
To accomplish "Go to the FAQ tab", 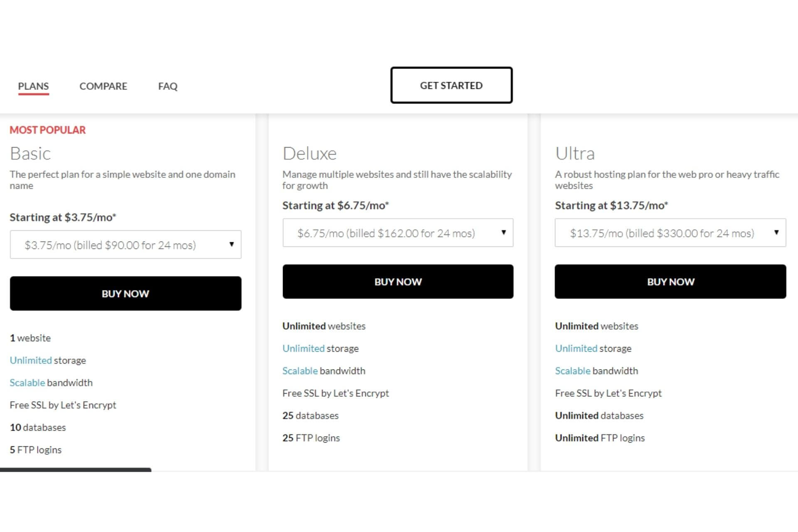I will click(x=167, y=86).
